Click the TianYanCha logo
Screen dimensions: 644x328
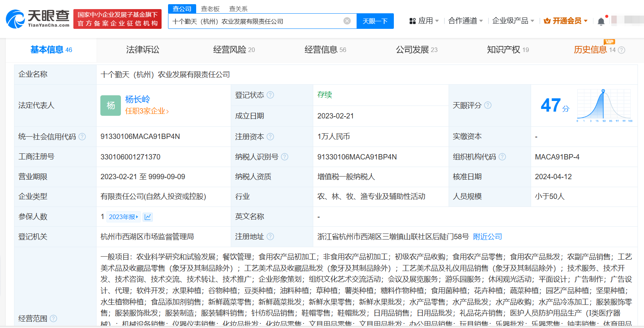(x=38, y=19)
